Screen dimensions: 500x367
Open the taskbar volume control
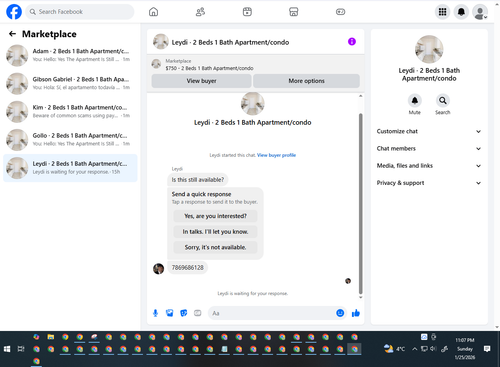[433, 349]
